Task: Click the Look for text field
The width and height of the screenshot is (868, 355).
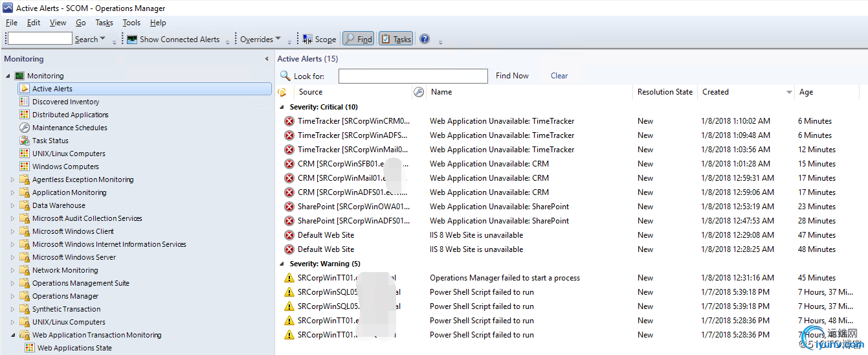Action: coord(413,76)
